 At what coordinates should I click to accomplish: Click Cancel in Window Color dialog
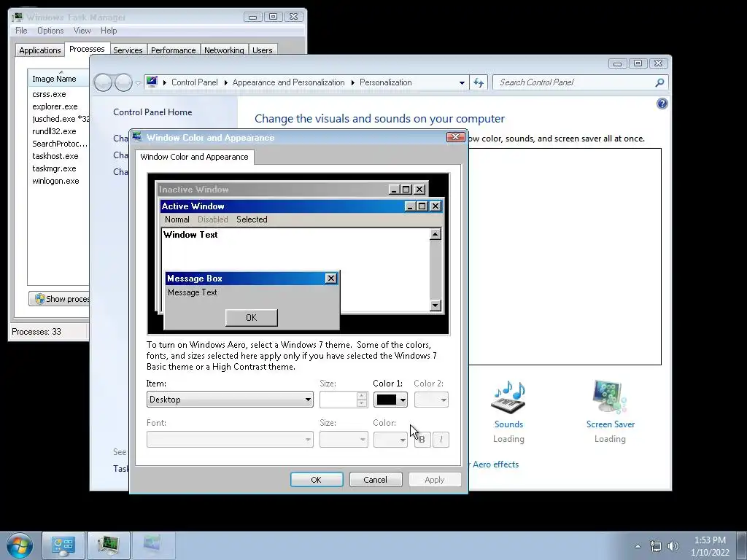tap(376, 480)
